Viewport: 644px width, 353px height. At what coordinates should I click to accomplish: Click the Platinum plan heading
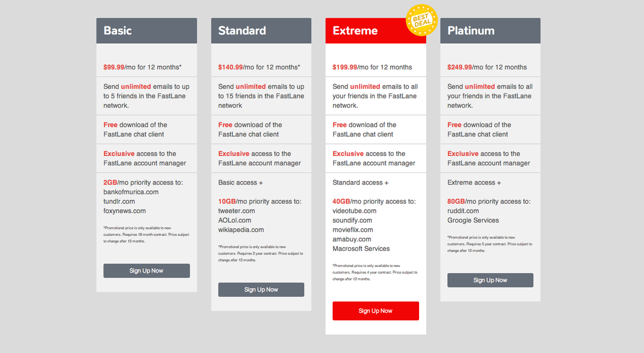coord(471,31)
